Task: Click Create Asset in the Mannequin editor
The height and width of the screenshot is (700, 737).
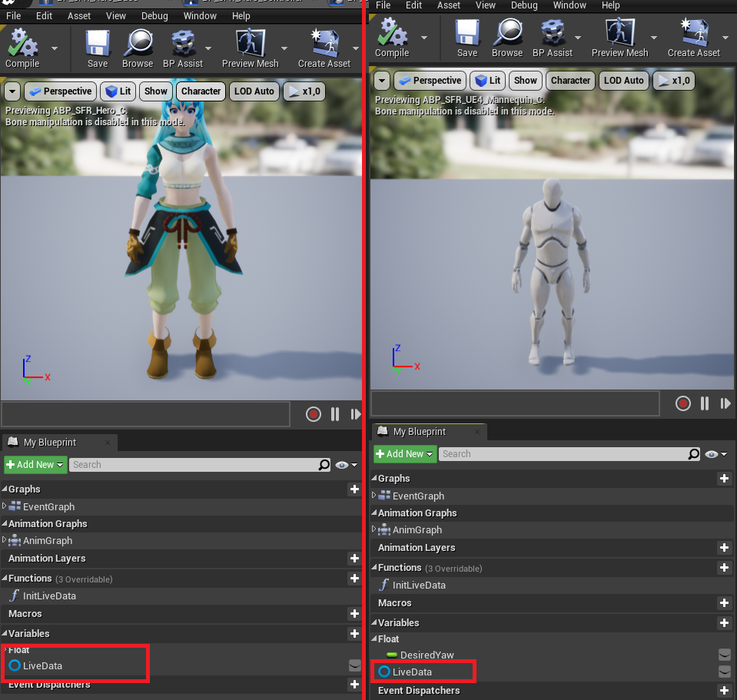Action: [x=694, y=38]
